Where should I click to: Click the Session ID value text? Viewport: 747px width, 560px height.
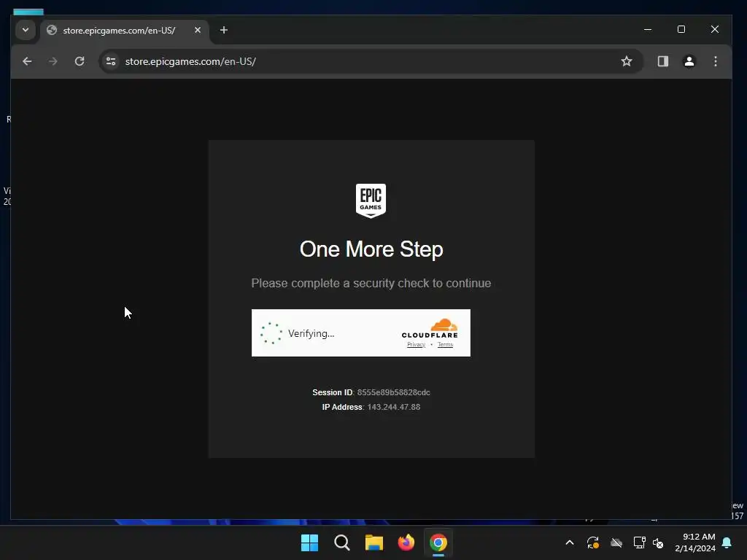(x=393, y=392)
